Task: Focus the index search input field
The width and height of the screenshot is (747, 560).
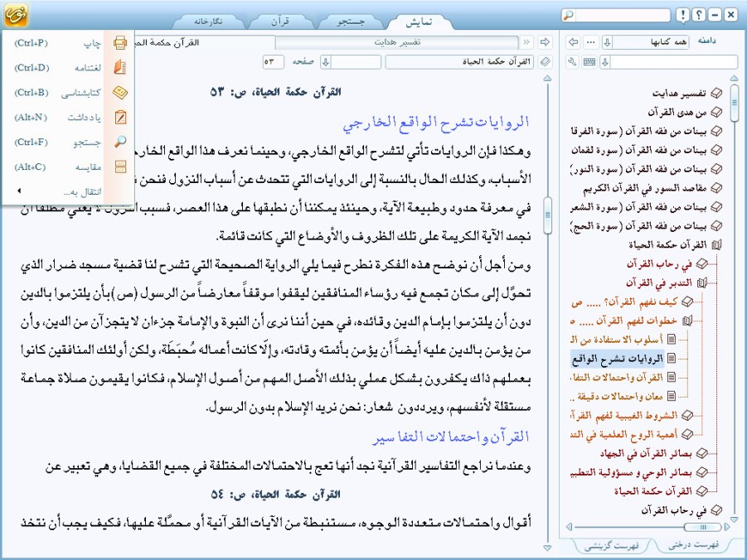Action: pyautogui.click(x=674, y=62)
